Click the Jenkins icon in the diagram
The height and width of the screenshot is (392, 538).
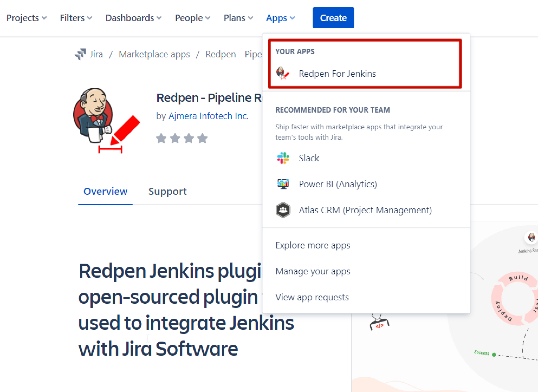[531, 237]
